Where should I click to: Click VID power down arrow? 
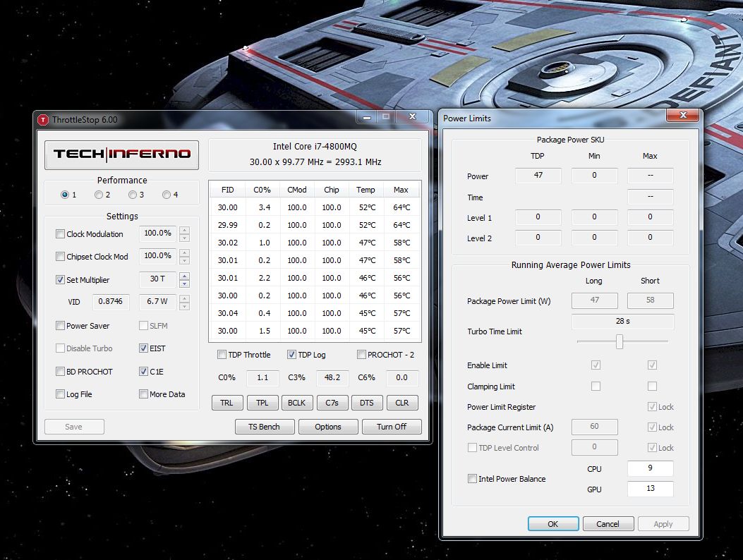pyautogui.click(x=185, y=306)
